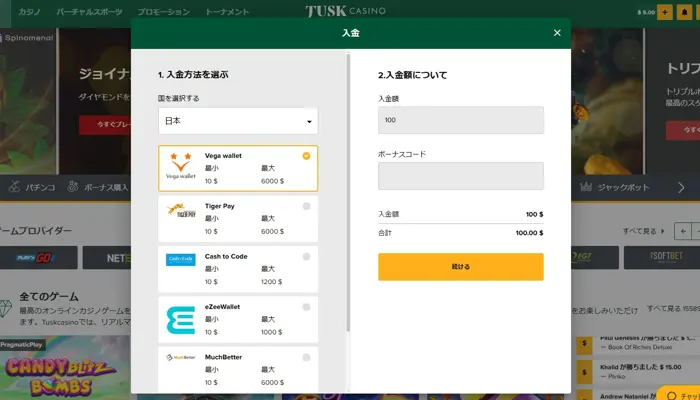Select the パチンコ category tab

click(32, 188)
